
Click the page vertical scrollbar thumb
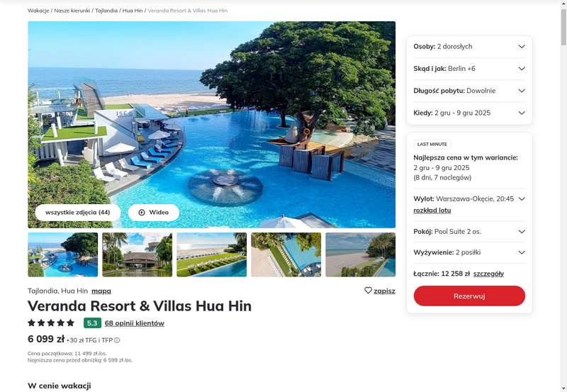click(563, 27)
